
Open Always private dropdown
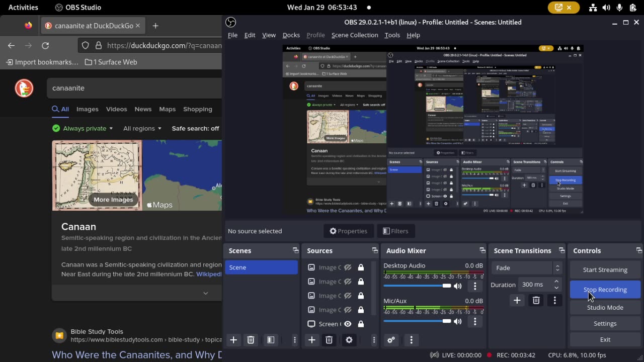click(x=83, y=128)
